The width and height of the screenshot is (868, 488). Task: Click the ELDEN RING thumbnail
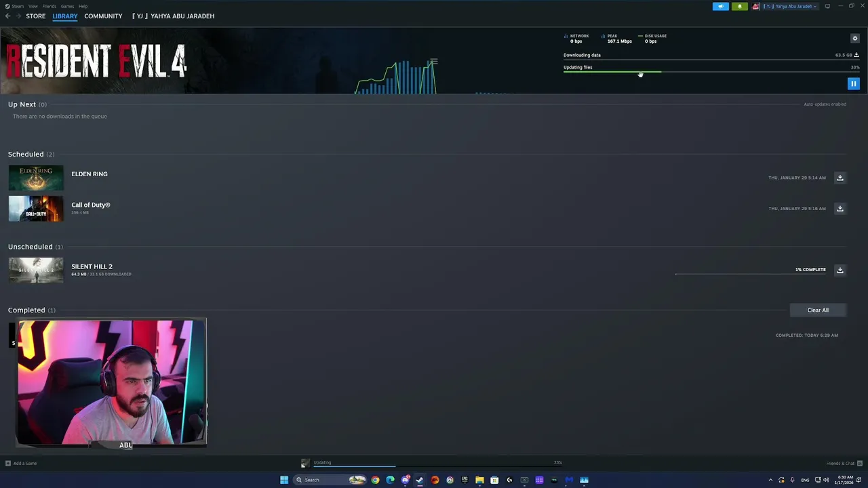[x=36, y=178]
